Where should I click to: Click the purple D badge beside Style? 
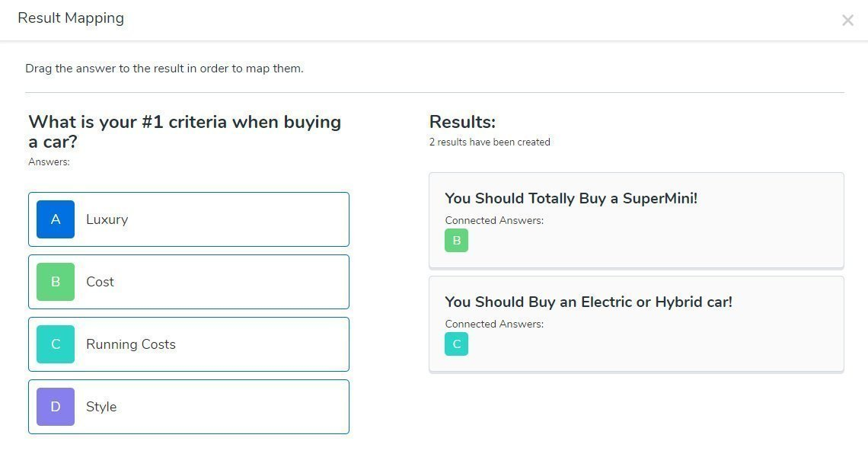coord(56,407)
